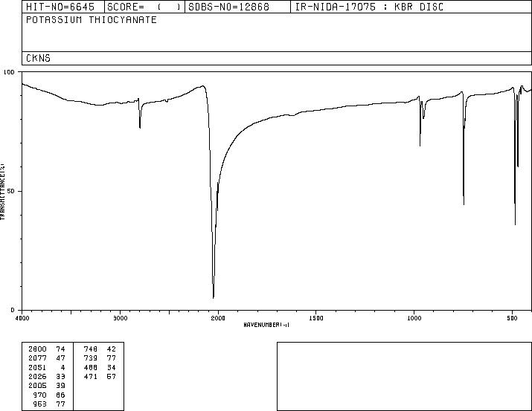Select the SCORE= field in header
The width and height of the screenshot is (532, 411).
click(x=144, y=7)
